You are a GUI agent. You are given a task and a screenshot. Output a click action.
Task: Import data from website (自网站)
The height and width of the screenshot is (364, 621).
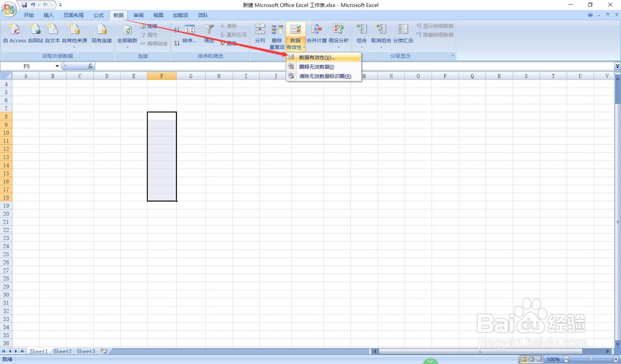(x=36, y=34)
